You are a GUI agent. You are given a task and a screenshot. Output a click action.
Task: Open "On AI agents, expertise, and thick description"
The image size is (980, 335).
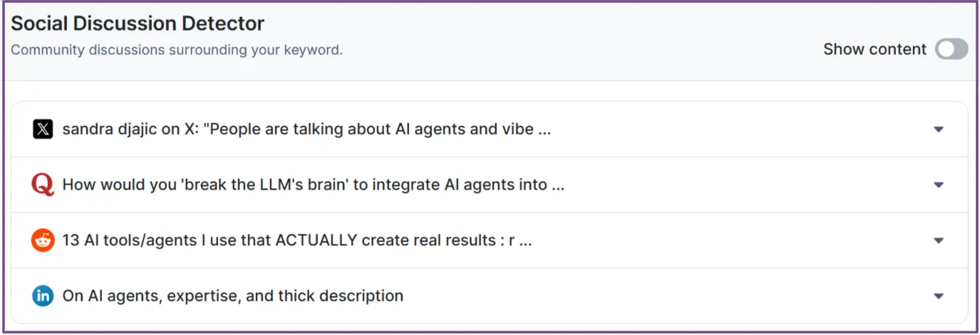pos(232,296)
